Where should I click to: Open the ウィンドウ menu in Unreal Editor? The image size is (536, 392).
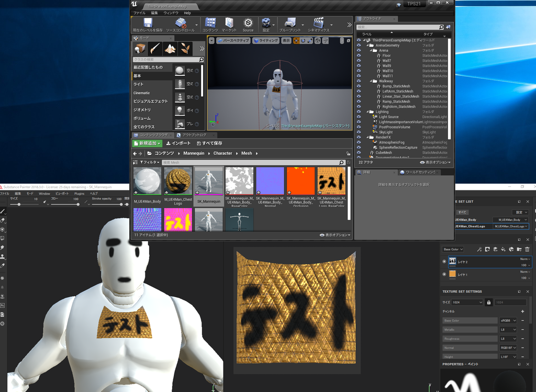(171, 13)
